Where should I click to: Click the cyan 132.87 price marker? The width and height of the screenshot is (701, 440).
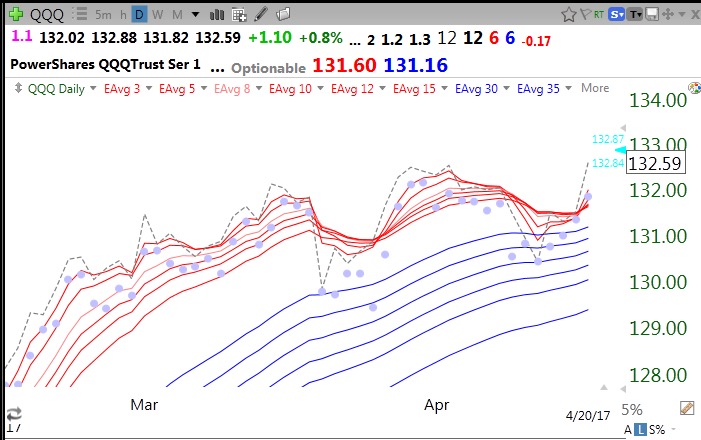tap(608, 139)
